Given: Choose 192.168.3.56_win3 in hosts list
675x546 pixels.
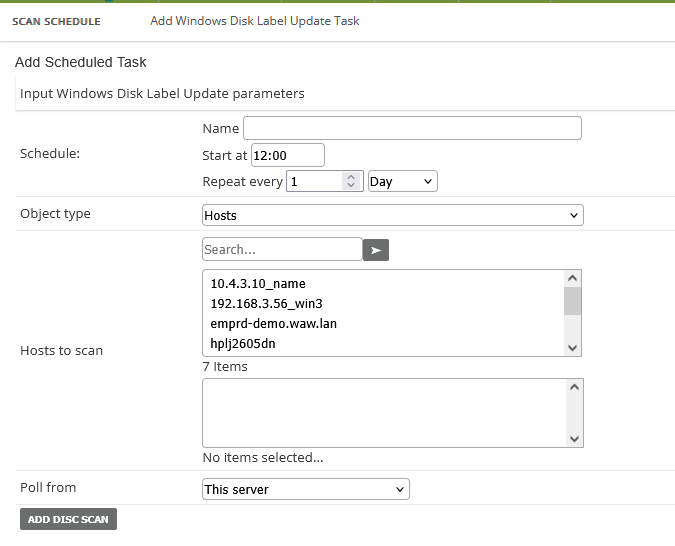Looking at the screenshot, I should [x=266, y=304].
